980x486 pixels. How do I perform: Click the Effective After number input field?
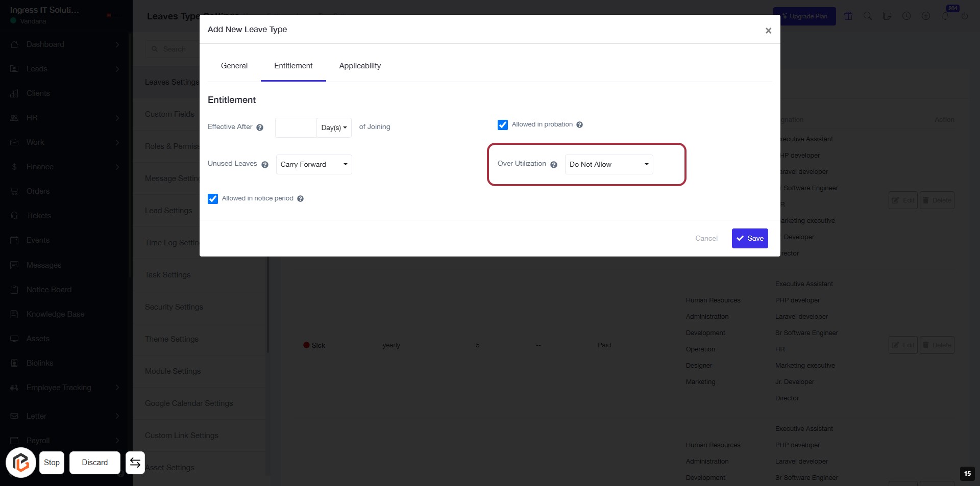click(296, 127)
